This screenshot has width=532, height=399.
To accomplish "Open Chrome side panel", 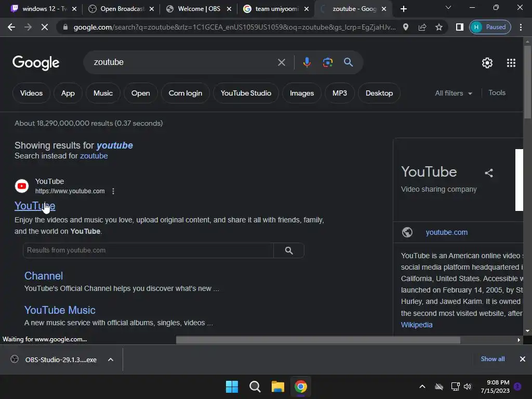I will tap(459, 27).
